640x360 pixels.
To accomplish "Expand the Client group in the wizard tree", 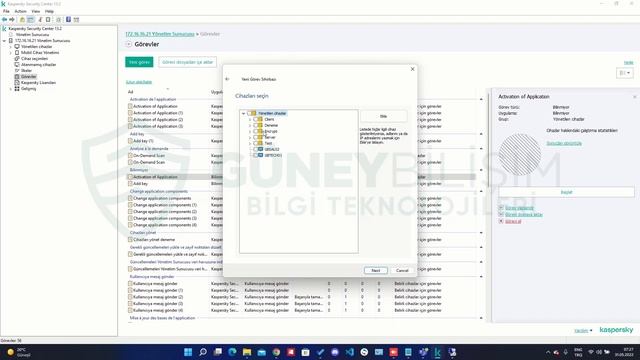I will coord(250,119).
